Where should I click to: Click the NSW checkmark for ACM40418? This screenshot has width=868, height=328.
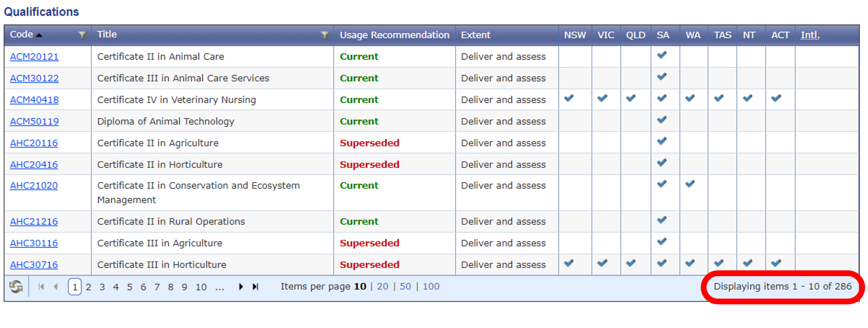(569, 98)
